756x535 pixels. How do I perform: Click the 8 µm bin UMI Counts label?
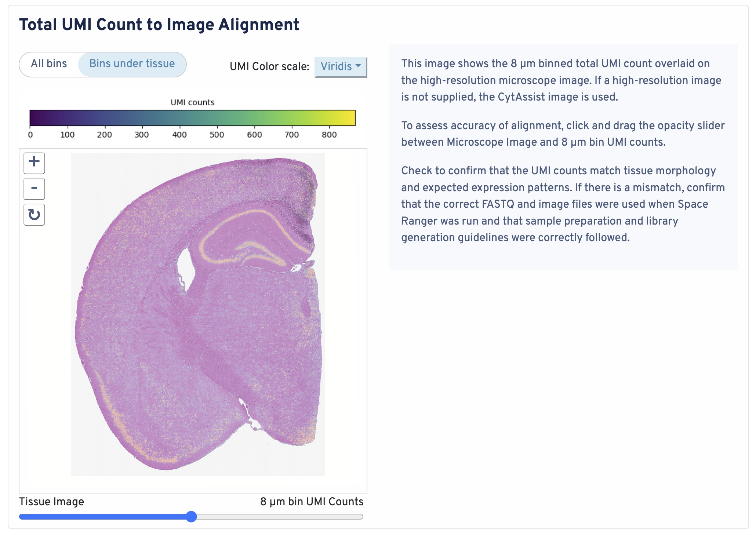click(312, 502)
